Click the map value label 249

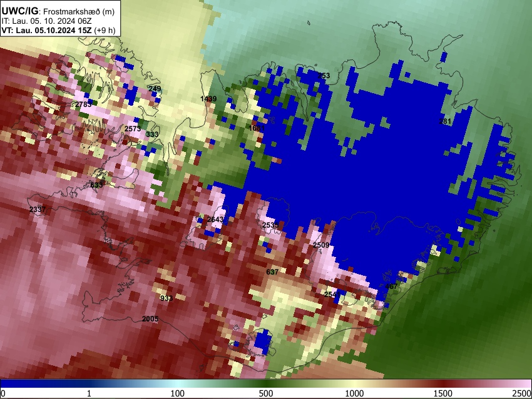(x=155, y=89)
